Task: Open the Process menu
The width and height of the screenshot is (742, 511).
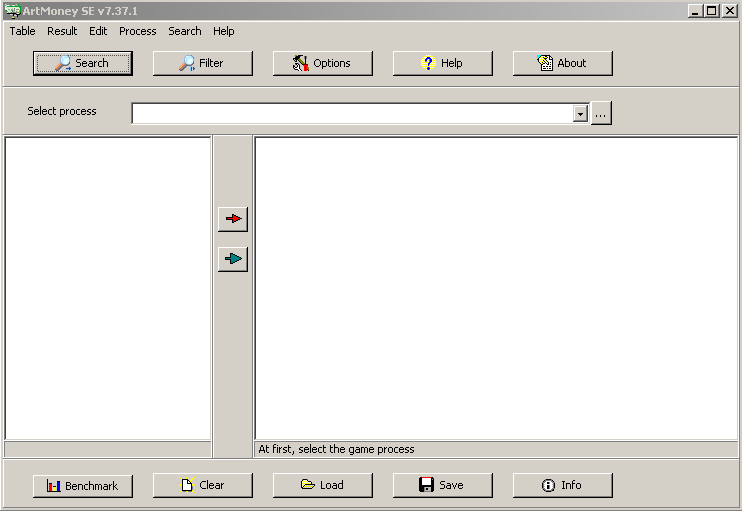Action: click(x=137, y=31)
